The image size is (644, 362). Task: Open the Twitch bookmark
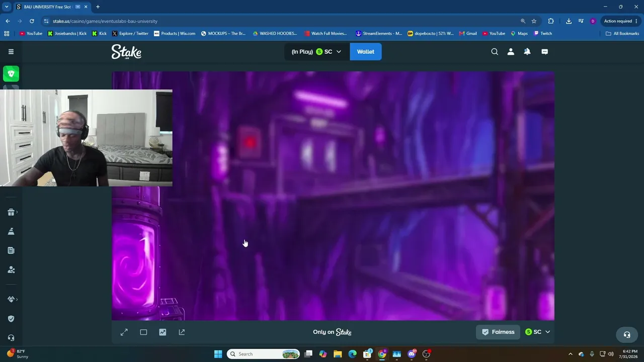point(543,34)
